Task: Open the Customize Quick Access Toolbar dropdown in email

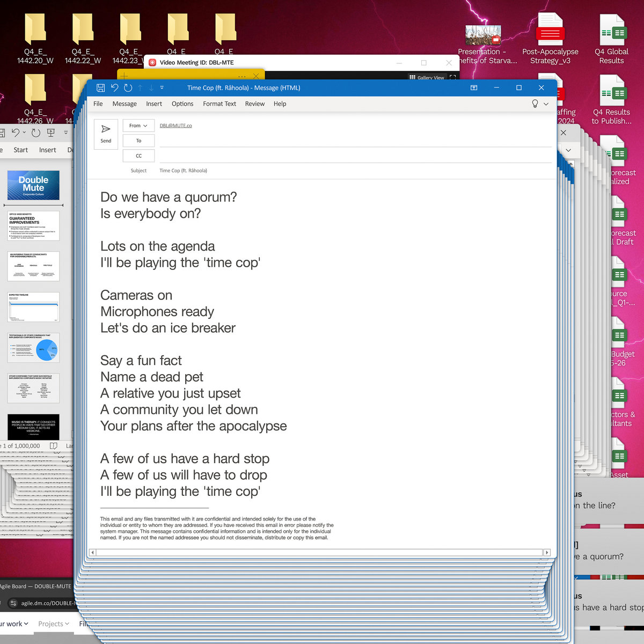Action: tap(162, 87)
